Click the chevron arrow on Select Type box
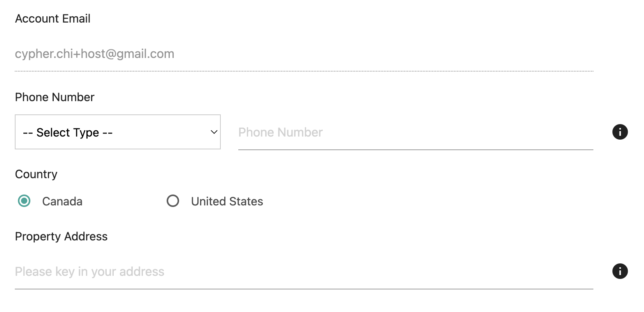The width and height of the screenshot is (644, 312). click(x=214, y=132)
